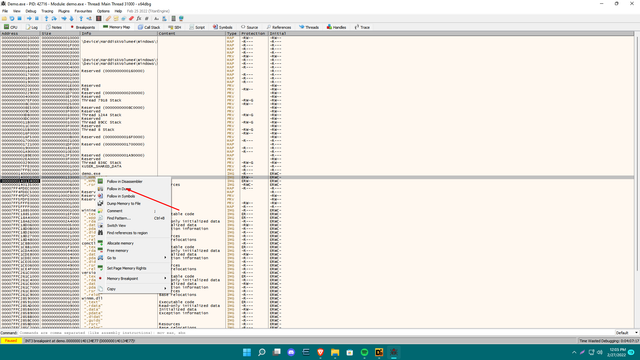Open Brave browser from the taskbar
The height and width of the screenshot is (360, 640).
point(320,352)
